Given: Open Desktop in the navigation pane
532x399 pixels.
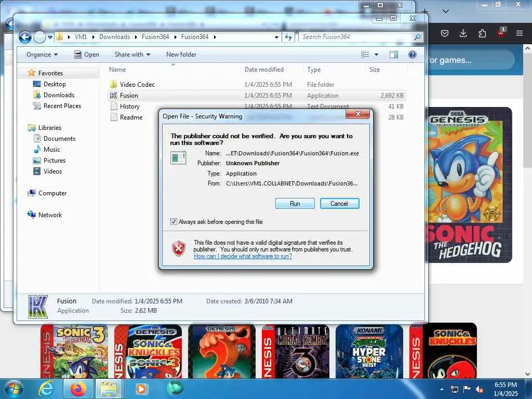Looking at the screenshot, I should tap(54, 84).
